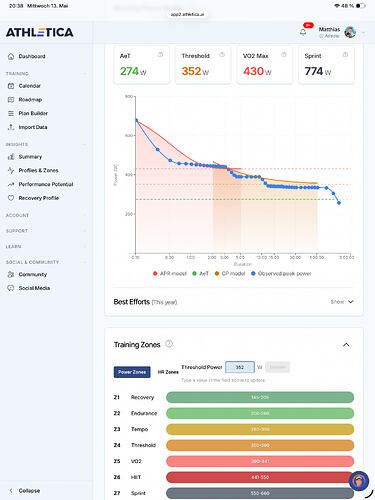Open Recovery Profile page
Image resolution: width=375 pixels, height=500 pixels.
click(39, 198)
